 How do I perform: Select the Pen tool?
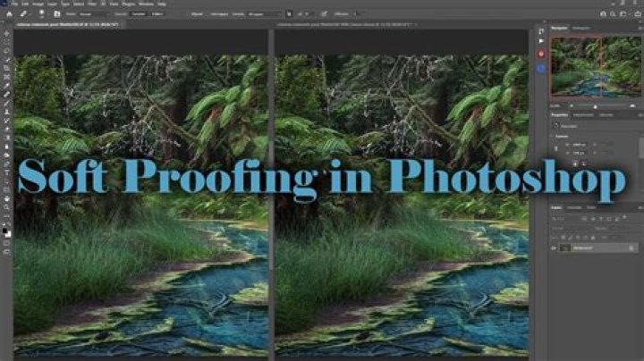click(x=6, y=164)
